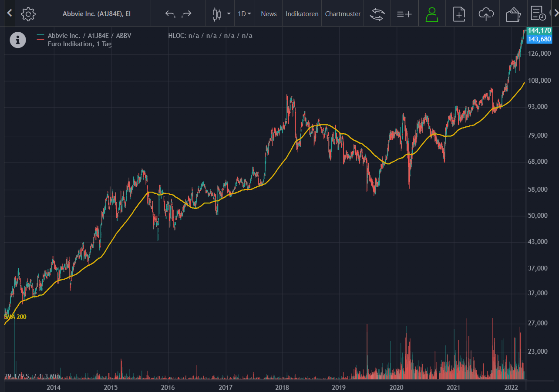Click the Abbvie Inc. (A1J84E) title
559x392 pixels.
coord(97,14)
